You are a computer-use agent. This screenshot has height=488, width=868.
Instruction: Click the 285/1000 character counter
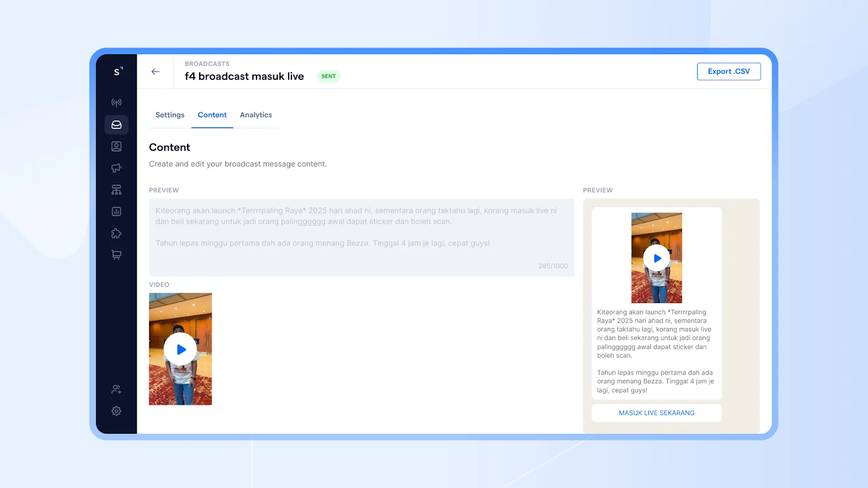click(x=553, y=266)
